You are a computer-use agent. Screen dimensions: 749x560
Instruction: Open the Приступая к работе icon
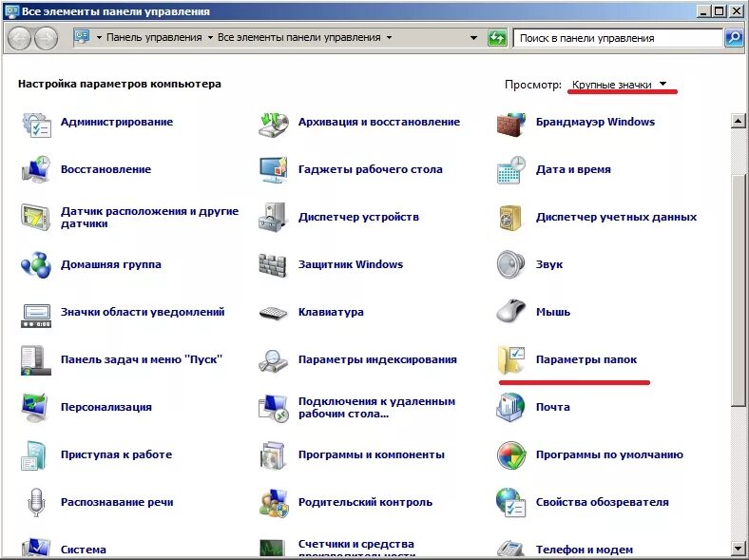click(33, 455)
